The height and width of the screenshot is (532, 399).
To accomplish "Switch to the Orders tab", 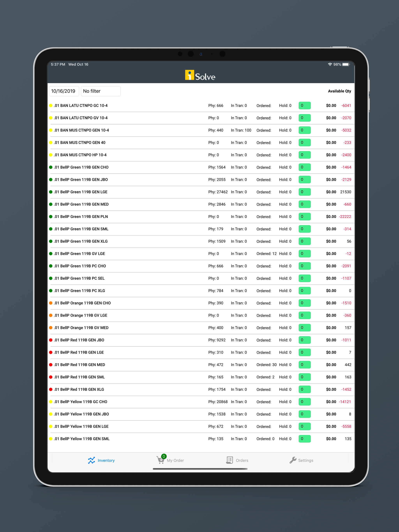I will [x=237, y=460].
